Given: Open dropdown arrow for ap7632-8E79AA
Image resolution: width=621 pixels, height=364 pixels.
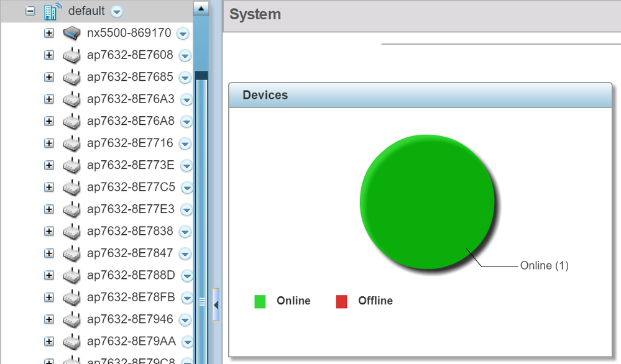Looking at the screenshot, I should tap(187, 342).
